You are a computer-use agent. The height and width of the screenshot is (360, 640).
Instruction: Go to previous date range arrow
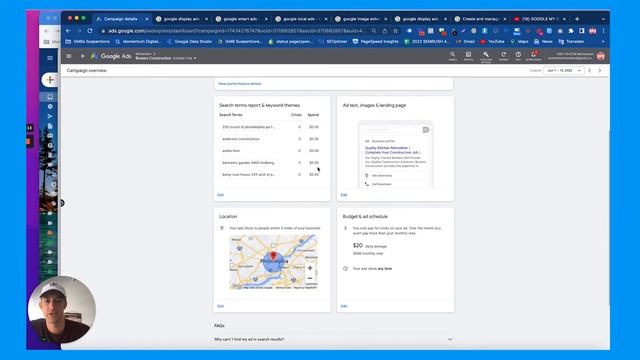[589, 71]
